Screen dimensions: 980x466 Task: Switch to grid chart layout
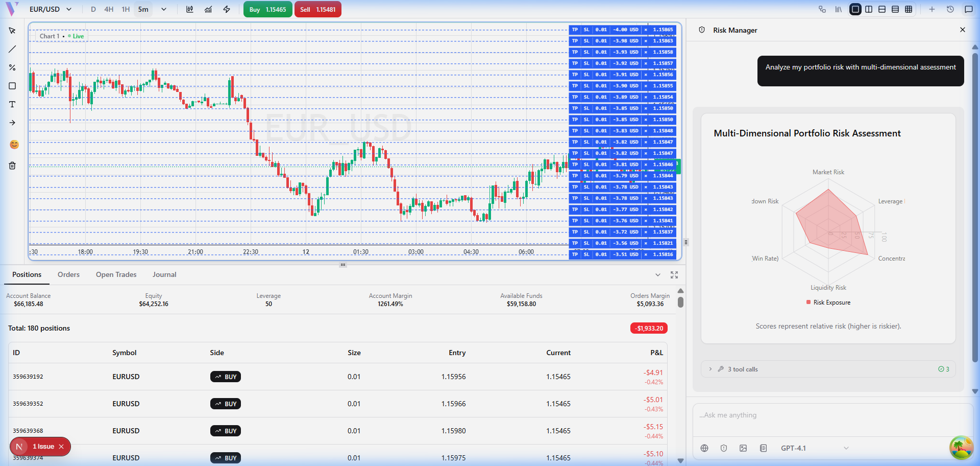pos(909,9)
